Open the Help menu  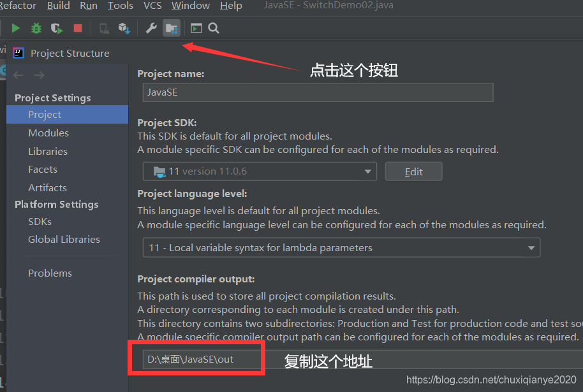231,6
